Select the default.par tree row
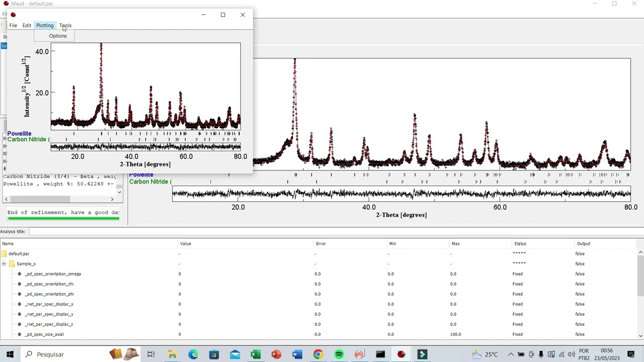The image size is (644, 362). (19, 253)
